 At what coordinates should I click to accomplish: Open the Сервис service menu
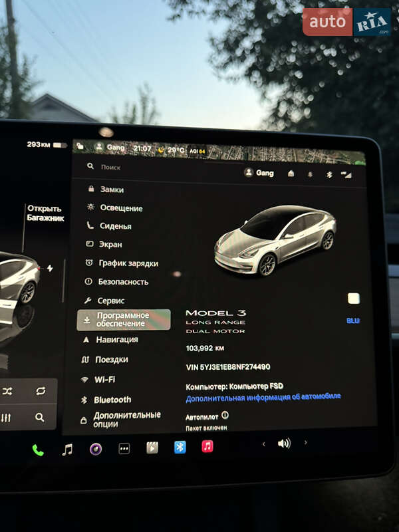point(104,301)
